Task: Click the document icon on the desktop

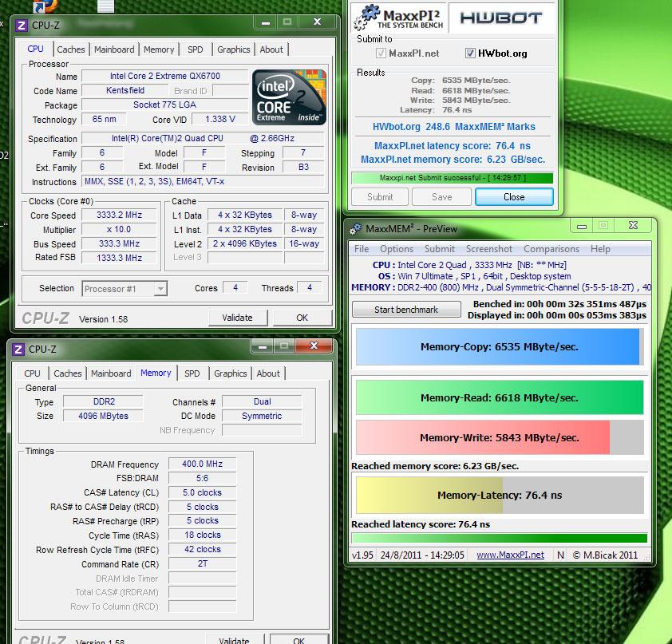Action: pyautogui.click(x=106, y=5)
